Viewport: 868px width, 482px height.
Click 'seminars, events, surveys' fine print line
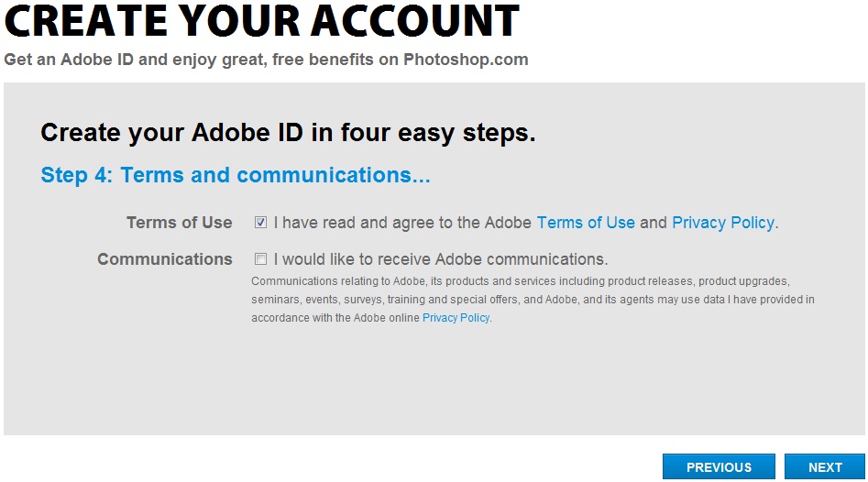pos(533,300)
